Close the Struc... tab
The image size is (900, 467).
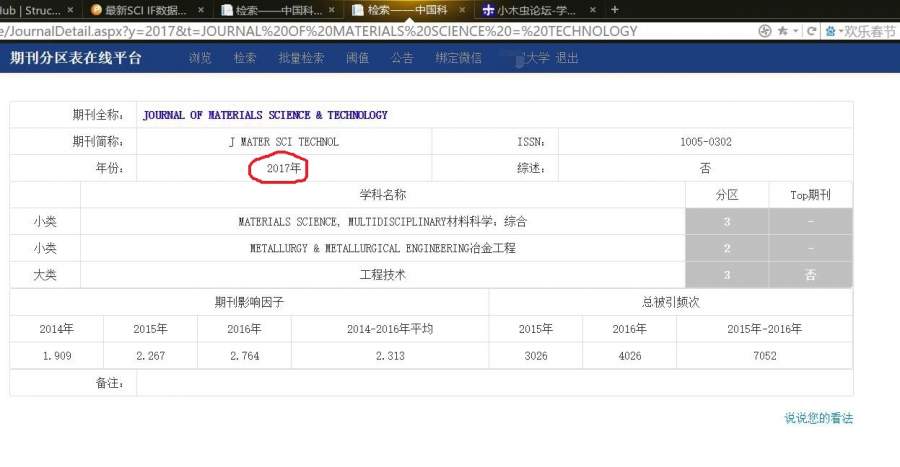click(x=70, y=10)
